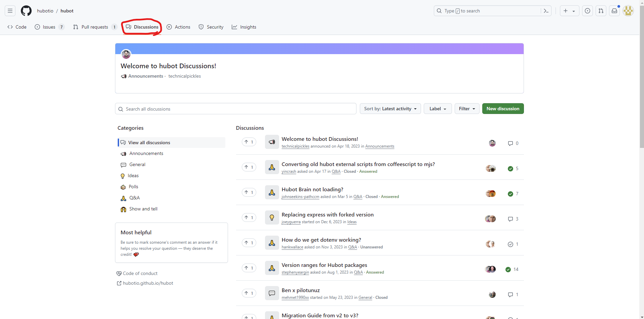
Task: Open the Ben x pilotunuz discussion
Action: 301,290
